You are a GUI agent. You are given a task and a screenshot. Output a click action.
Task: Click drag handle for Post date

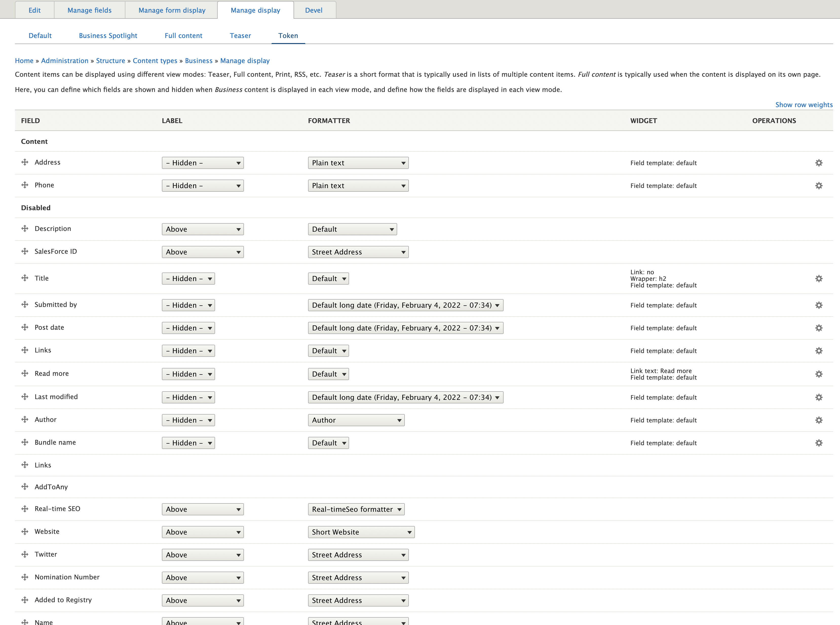[x=25, y=327]
